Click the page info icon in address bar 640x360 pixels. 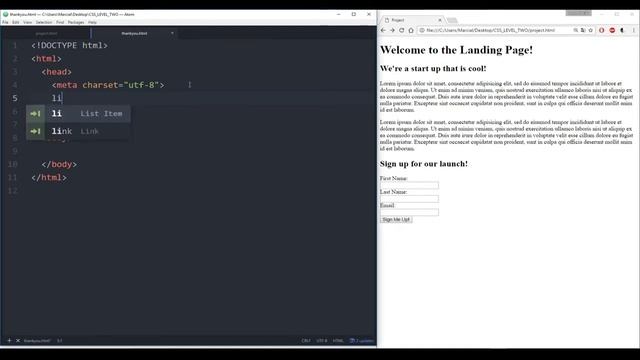tap(422, 30)
